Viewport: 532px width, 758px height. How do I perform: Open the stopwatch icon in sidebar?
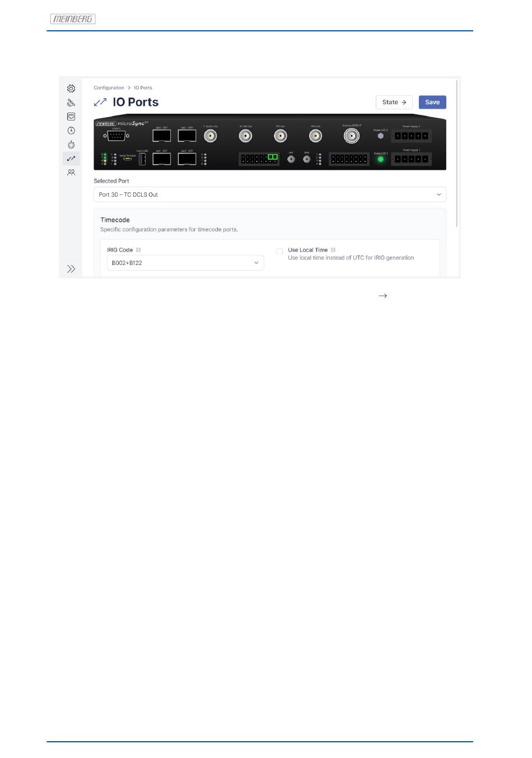coord(71,145)
